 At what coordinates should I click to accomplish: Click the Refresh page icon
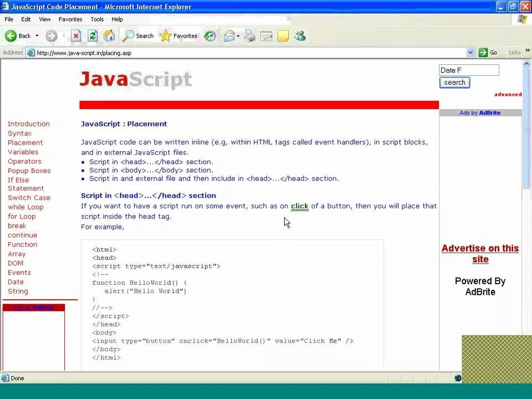tap(93, 35)
